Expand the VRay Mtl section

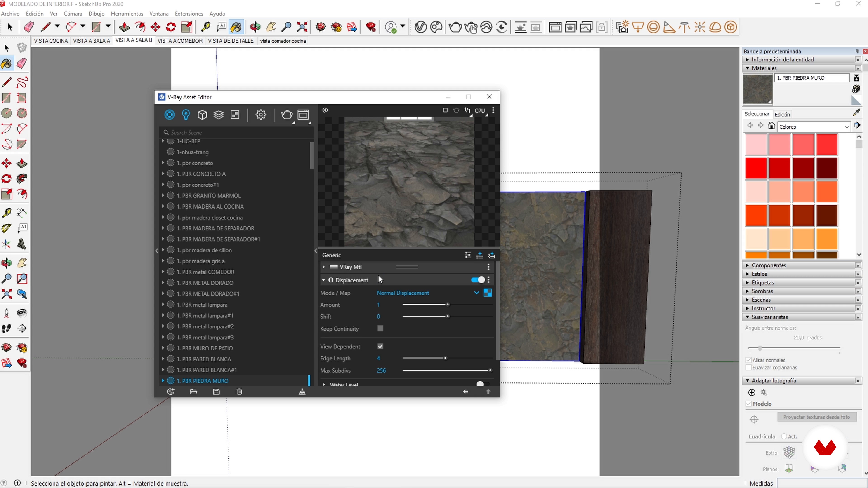pos(324,267)
